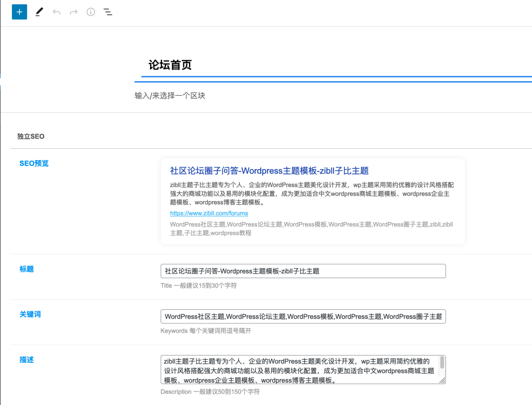The width and height of the screenshot is (532, 405).
Task: Click the 标题 label in the SEO panel
Action: tap(26, 269)
